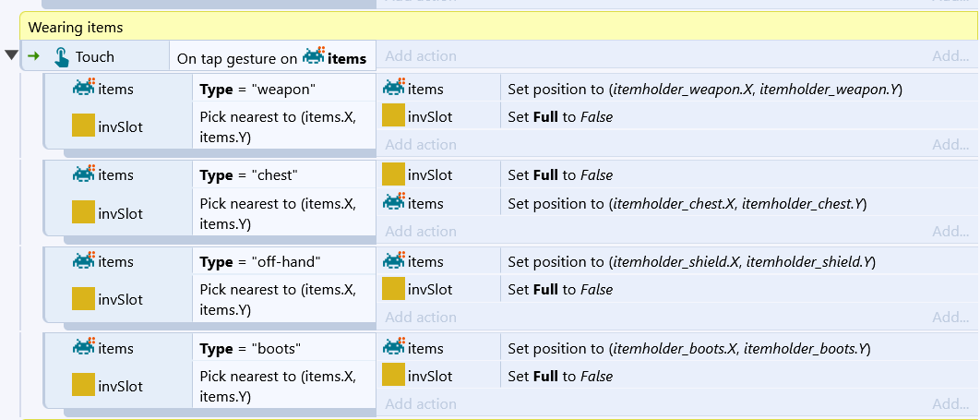Click the Touch object hand icon
This screenshot has height=420, width=980.
(x=61, y=57)
